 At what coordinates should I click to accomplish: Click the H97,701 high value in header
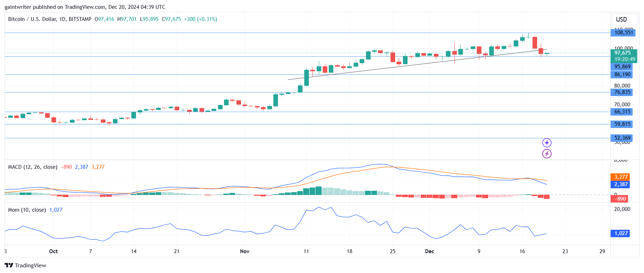pyautogui.click(x=127, y=19)
